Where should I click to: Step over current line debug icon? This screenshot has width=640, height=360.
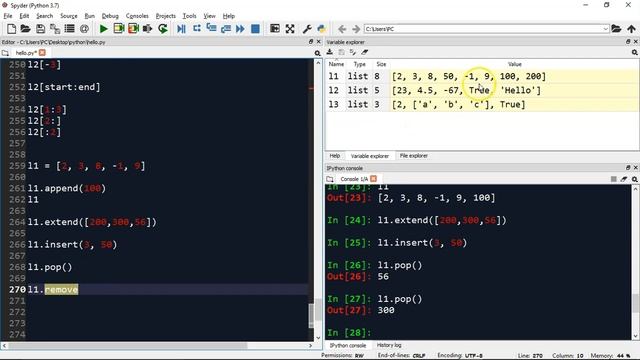click(197, 29)
